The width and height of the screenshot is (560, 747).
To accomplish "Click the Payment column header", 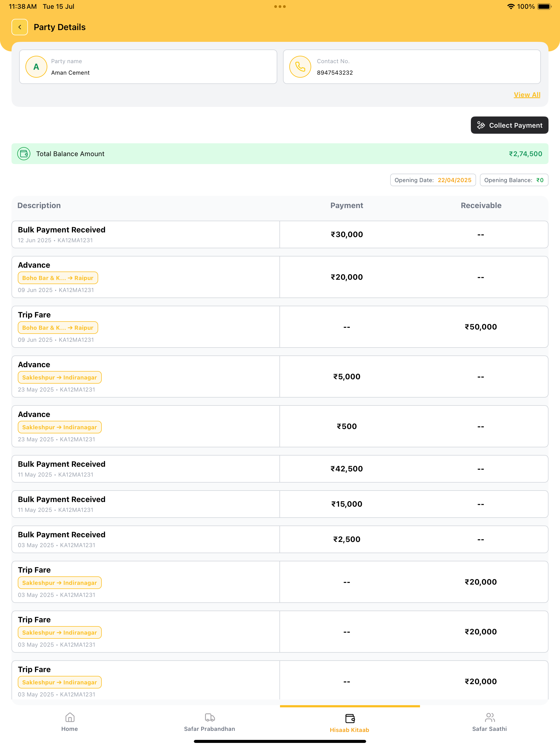I will [x=346, y=206].
